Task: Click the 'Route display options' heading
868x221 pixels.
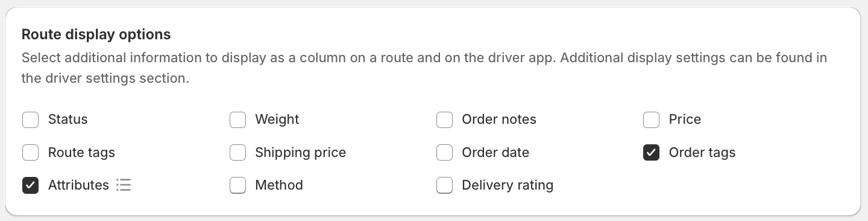Action: (96, 34)
